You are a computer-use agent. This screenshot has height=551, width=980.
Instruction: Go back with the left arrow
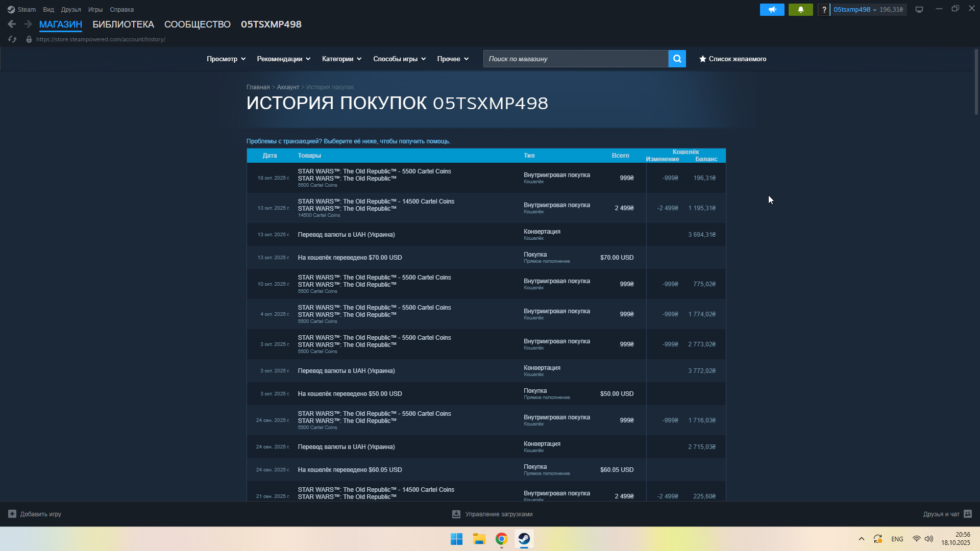pyautogui.click(x=12, y=24)
